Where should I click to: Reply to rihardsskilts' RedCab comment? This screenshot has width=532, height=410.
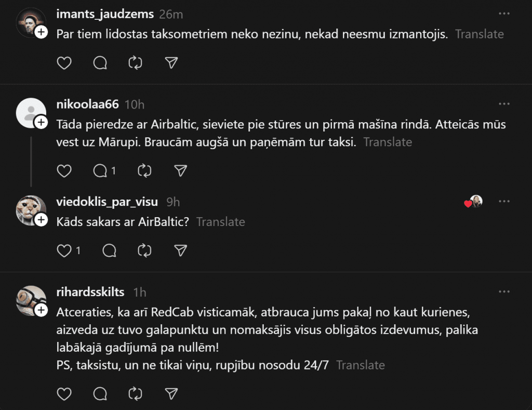100,394
